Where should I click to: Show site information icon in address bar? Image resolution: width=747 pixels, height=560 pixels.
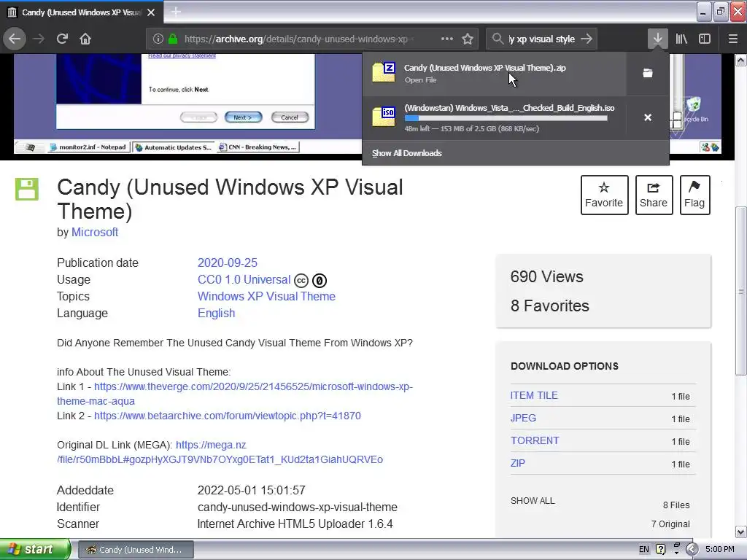click(158, 39)
